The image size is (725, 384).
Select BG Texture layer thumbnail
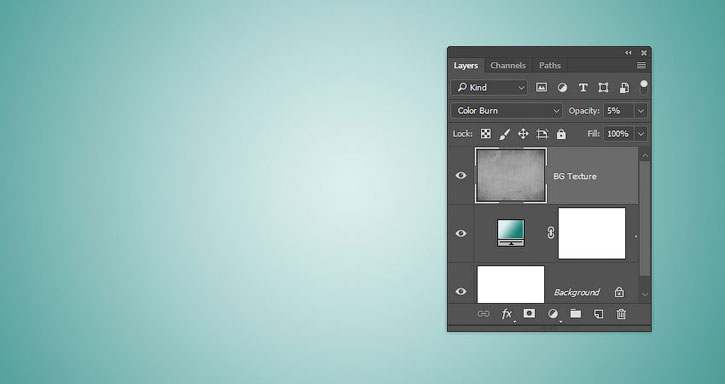(511, 175)
